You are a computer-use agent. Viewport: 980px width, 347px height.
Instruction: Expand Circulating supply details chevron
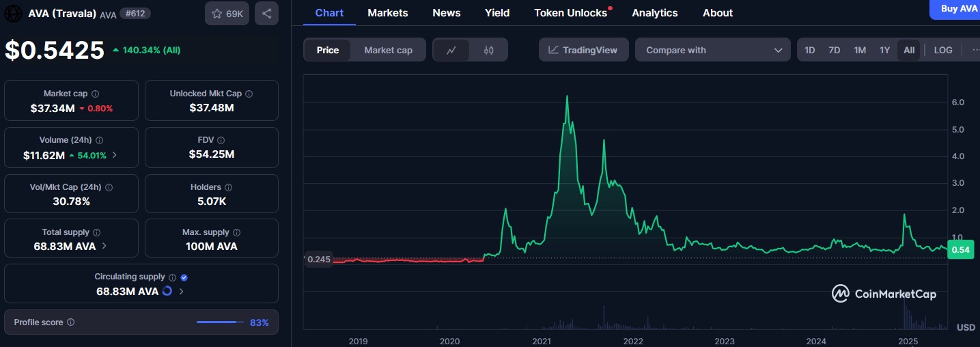coord(181,292)
